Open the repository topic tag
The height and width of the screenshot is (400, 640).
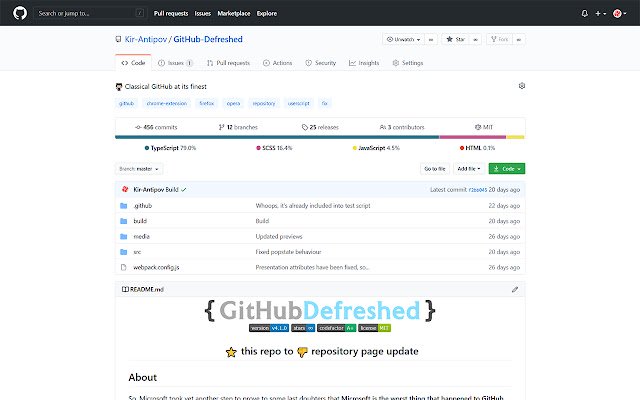click(x=264, y=103)
